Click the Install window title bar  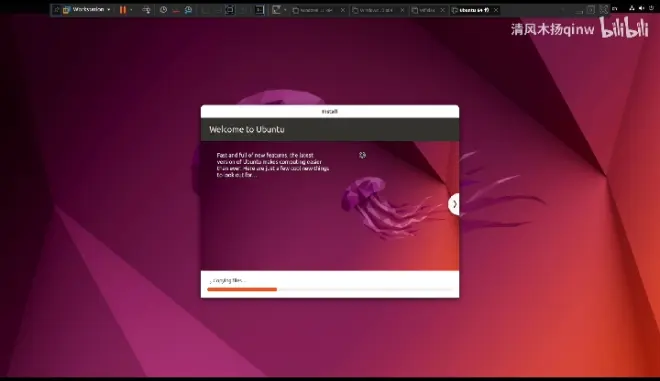tap(330, 112)
